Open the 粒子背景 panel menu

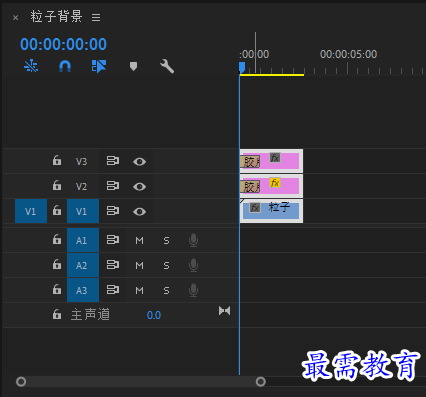[96, 17]
